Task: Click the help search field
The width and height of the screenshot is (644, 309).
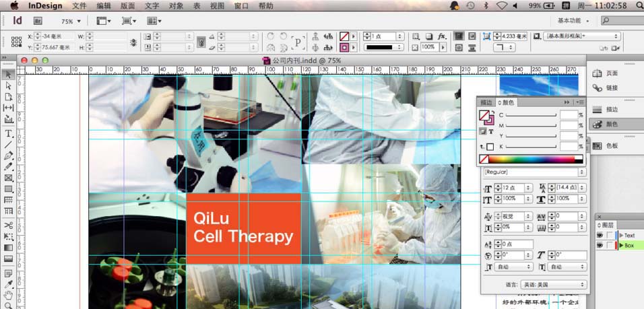Action: coord(621,20)
